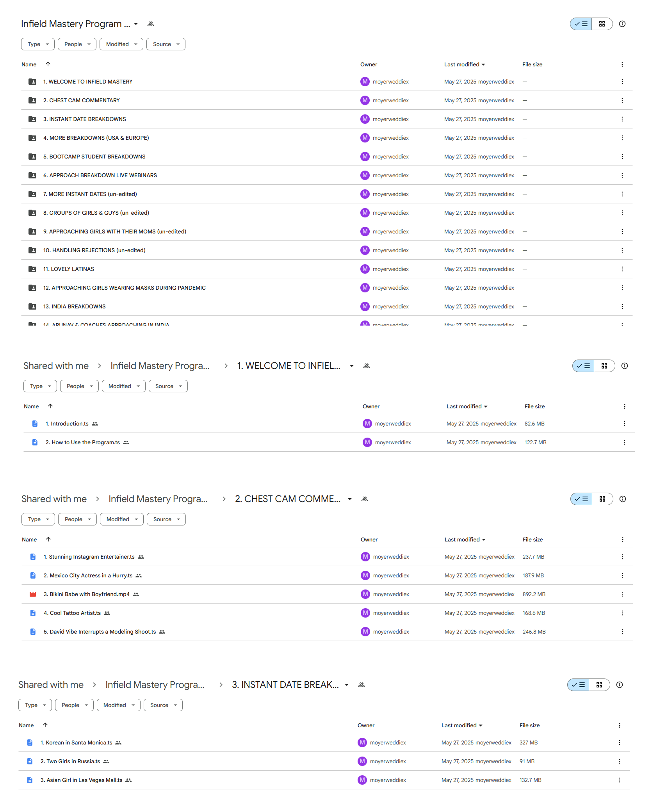This screenshot has height=812, width=659.
Task: Switch to list layout in top Infield Mastery section
Action: (x=581, y=24)
